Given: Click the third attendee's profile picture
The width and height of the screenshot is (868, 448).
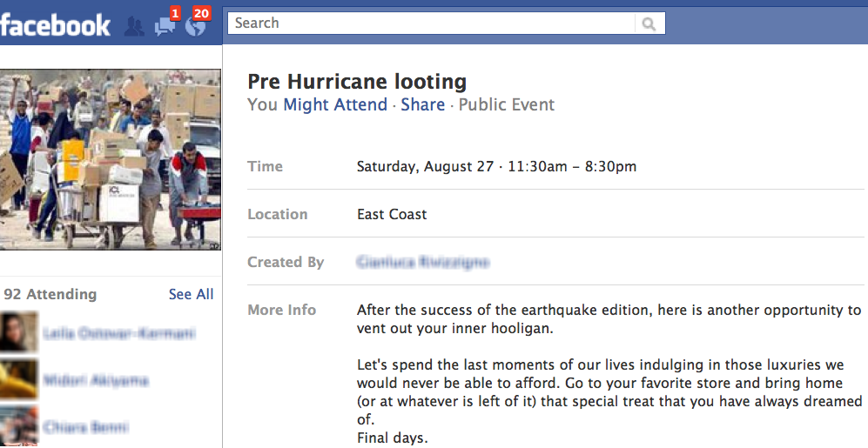Looking at the screenshot, I should [x=19, y=426].
